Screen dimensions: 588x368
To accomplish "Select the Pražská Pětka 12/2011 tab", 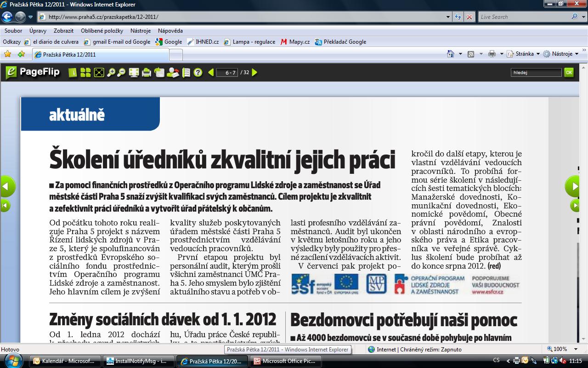I will pos(101,54).
